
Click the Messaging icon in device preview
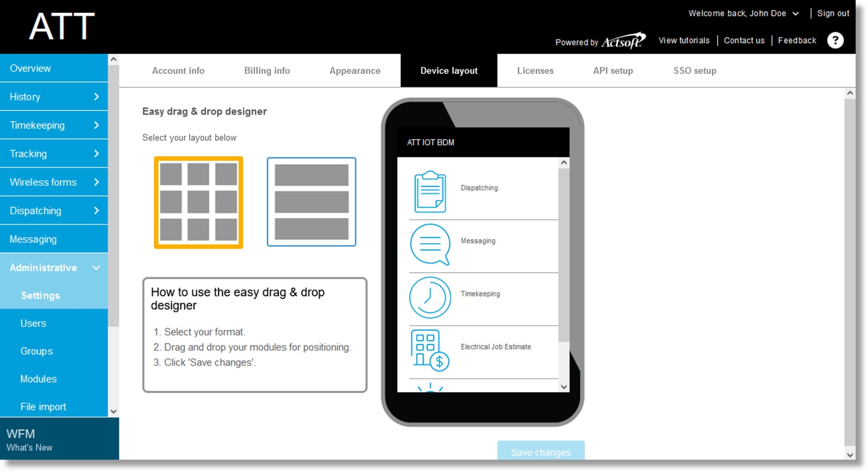pos(430,241)
